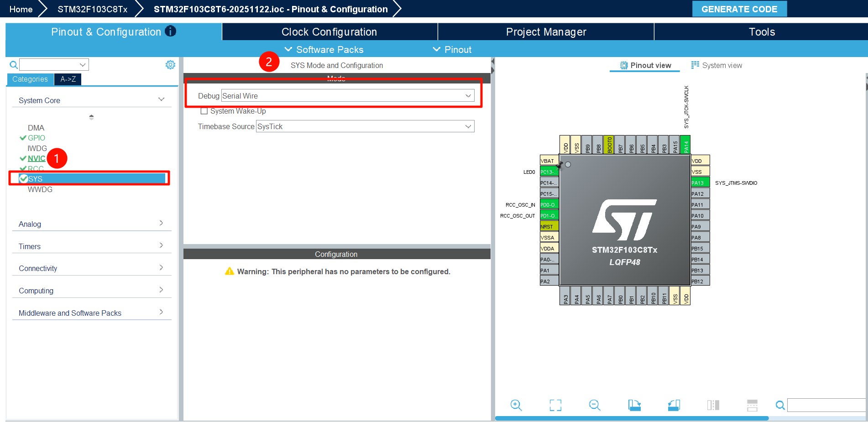This screenshot has height=422, width=868.
Task: Click the fit-to-screen frame icon
Action: [x=555, y=405]
